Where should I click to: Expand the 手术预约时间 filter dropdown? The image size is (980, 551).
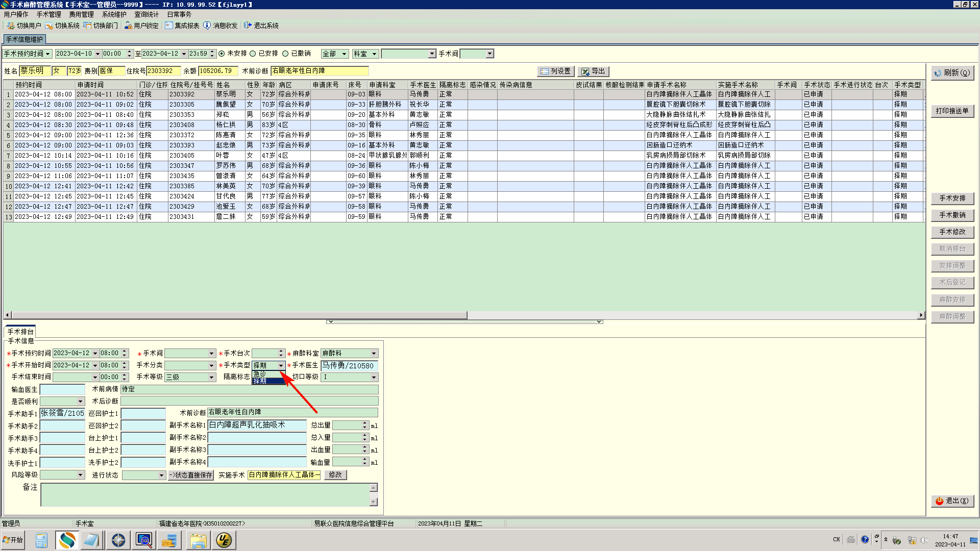pyautogui.click(x=47, y=54)
